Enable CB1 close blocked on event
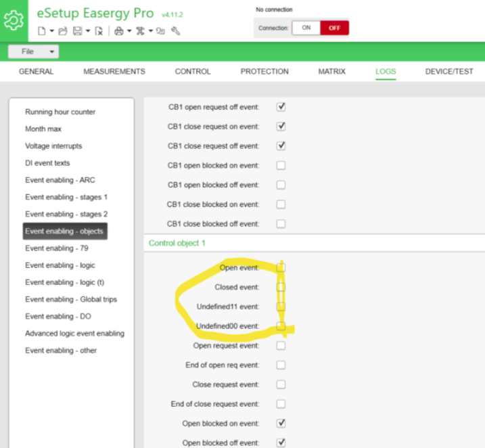Image resolution: width=485 pixels, height=448 pixels. coord(281,204)
